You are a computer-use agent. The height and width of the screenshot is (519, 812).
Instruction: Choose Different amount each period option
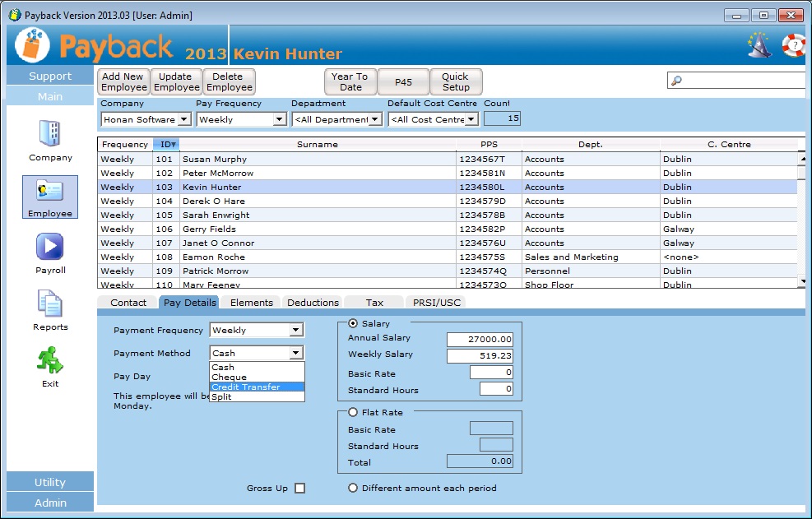[353, 489]
